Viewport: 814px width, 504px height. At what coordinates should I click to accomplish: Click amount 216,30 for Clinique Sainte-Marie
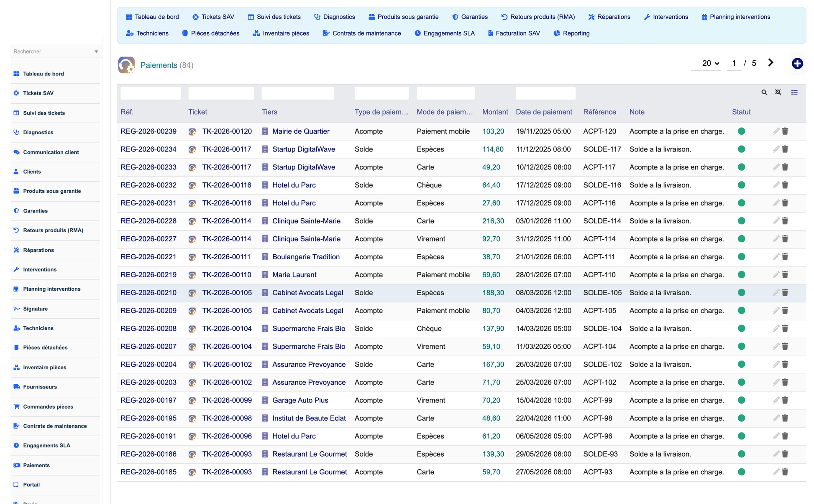(x=493, y=221)
